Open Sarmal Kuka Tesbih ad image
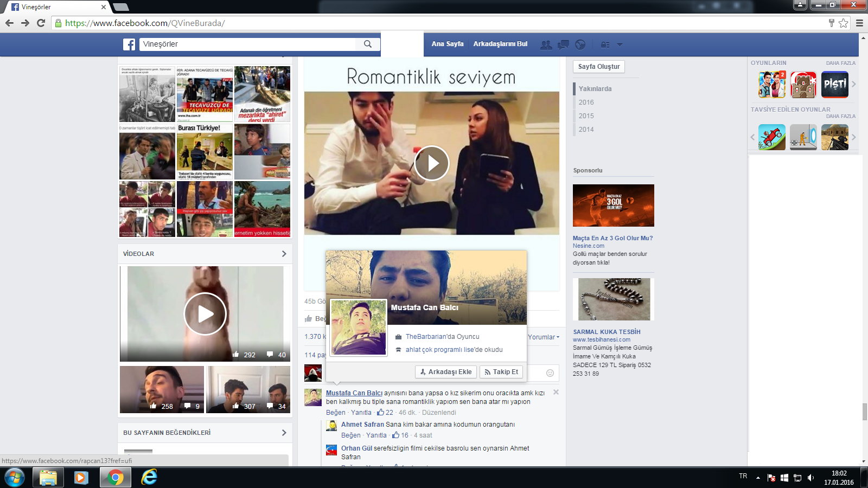Image resolution: width=868 pixels, height=488 pixels. (614, 299)
